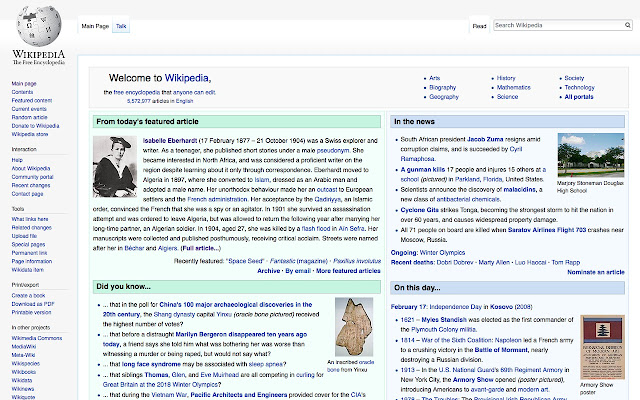View Recent changes

(31, 185)
